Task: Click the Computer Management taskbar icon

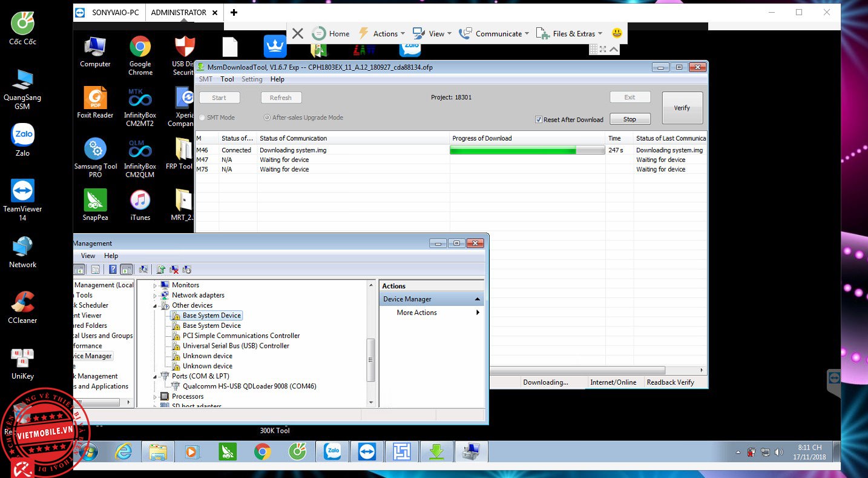Action: pyautogui.click(x=471, y=452)
